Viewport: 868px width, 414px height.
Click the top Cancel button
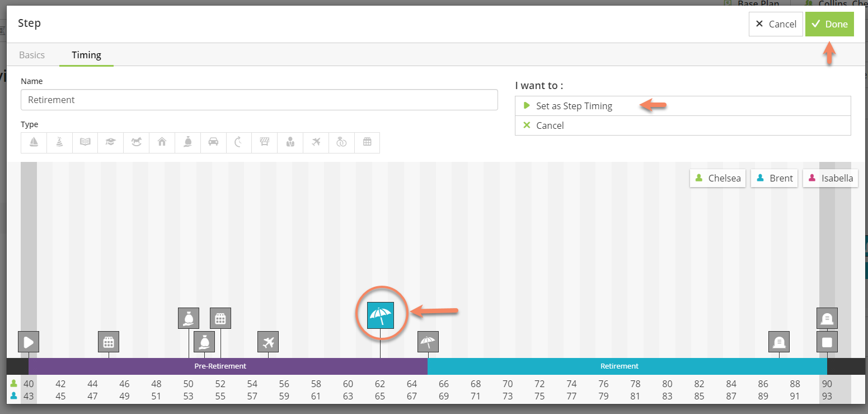[x=776, y=24]
